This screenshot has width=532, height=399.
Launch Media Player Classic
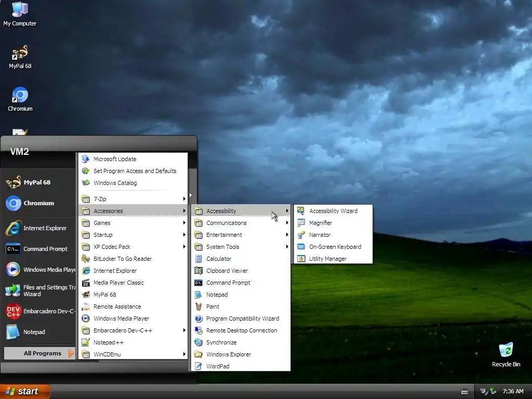pyautogui.click(x=133, y=282)
